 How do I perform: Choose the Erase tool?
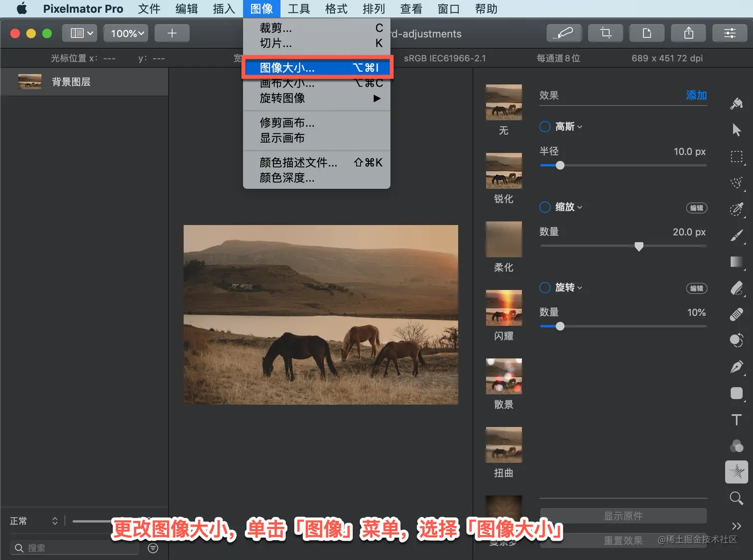737,288
